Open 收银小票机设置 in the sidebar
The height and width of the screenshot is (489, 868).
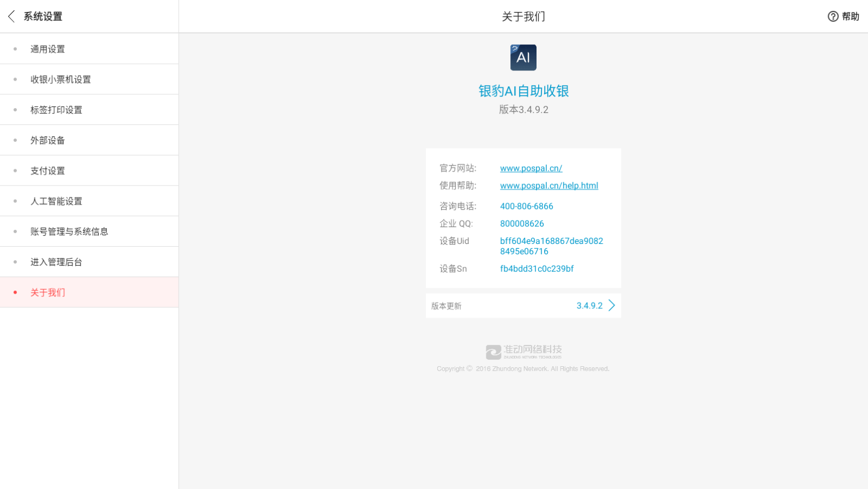coord(89,79)
